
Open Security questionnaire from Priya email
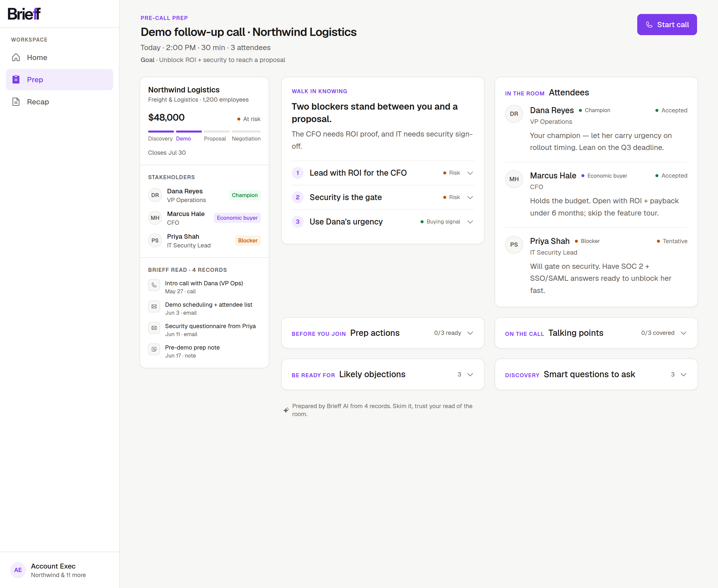tap(204, 330)
